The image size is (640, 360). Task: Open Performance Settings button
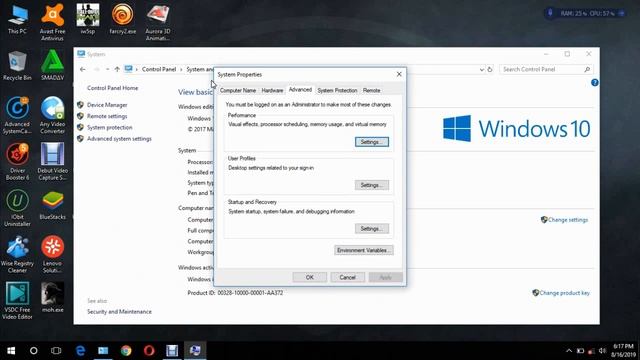tap(372, 142)
